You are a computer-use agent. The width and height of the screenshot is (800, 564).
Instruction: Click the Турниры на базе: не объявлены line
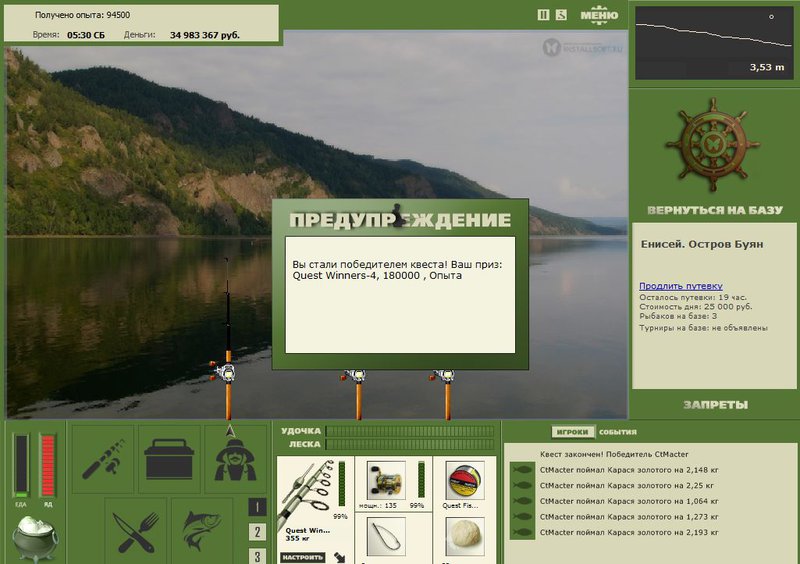click(704, 328)
